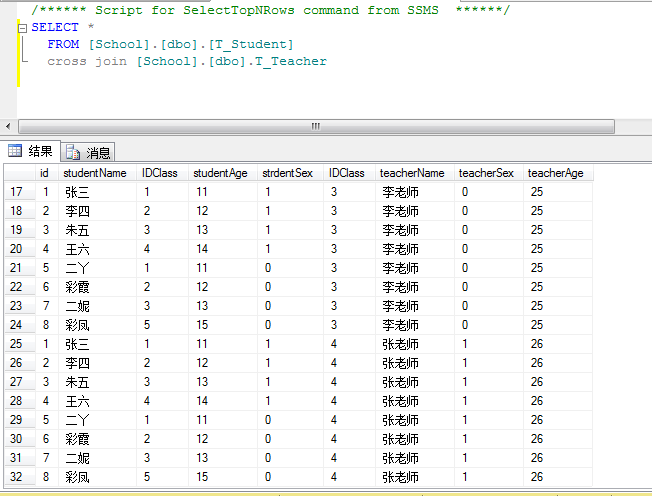Select the studentName column header
The height and width of the screenshot is (496, 652).
pos(97,173)
